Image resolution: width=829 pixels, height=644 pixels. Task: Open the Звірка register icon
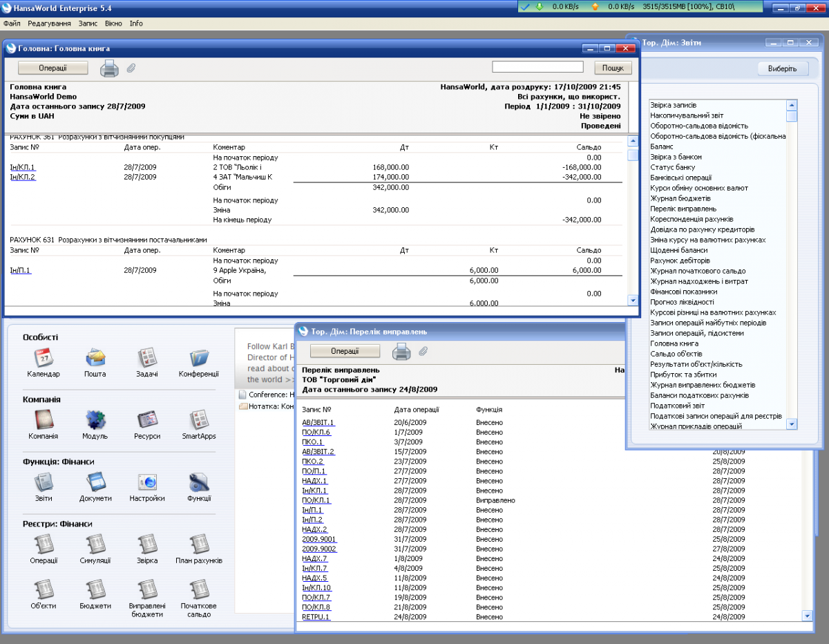[x=147, y=544]
